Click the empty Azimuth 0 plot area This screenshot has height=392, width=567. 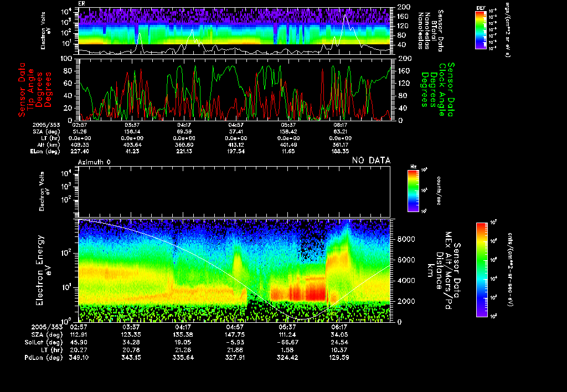[234, 191]
